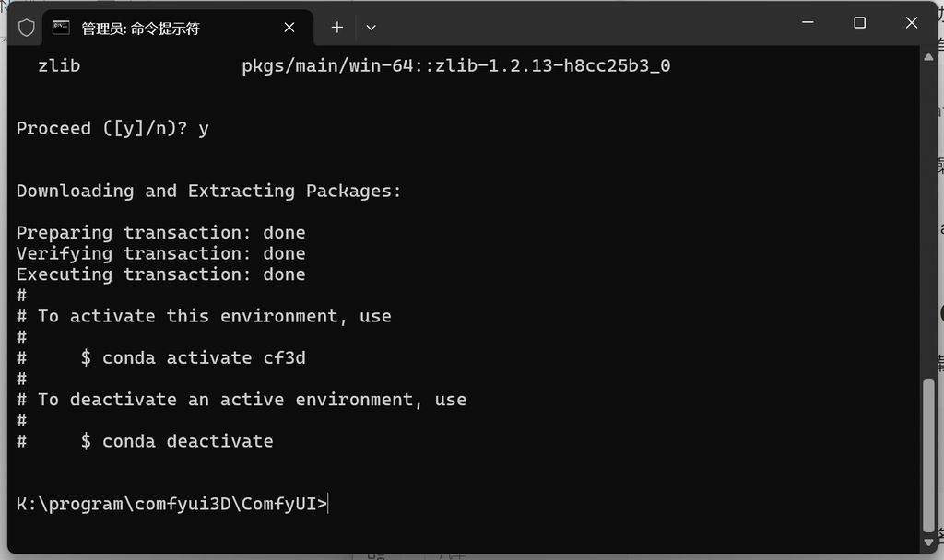Close the 管理员: 命令提示符 tab
The image size is (944, 560).
(x=289, y=28)
